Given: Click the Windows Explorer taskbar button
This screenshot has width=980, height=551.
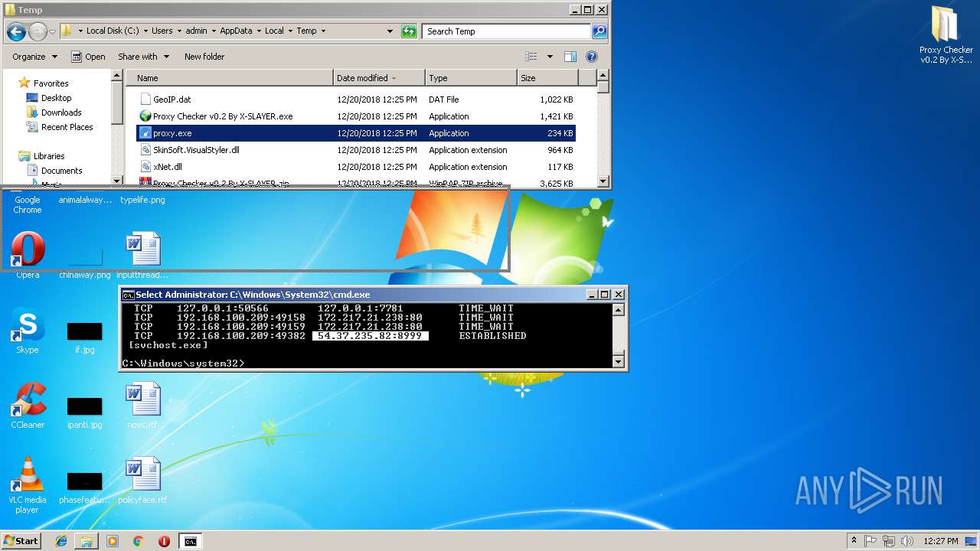Looking at the screenshot, I should 87,541.
